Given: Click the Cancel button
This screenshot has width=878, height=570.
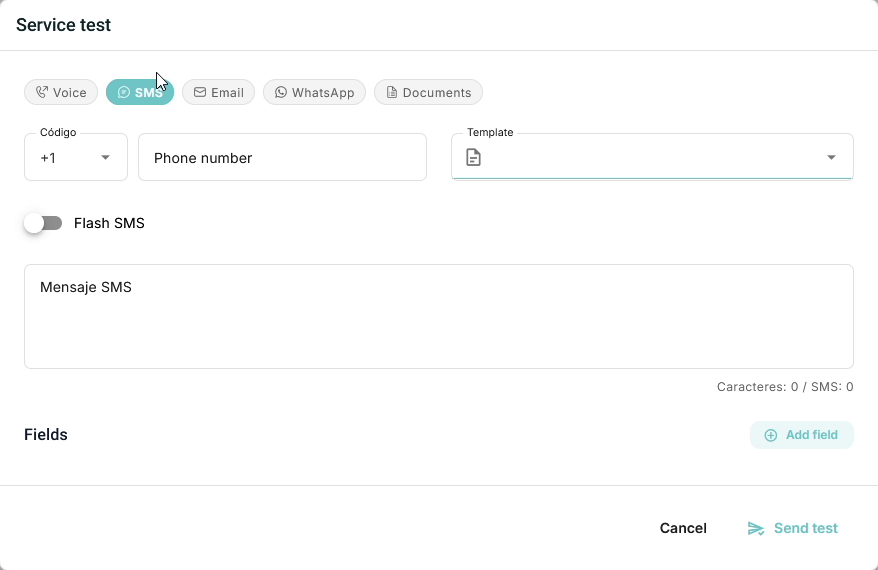Looking at the screenshot, I should click(683, 528).
